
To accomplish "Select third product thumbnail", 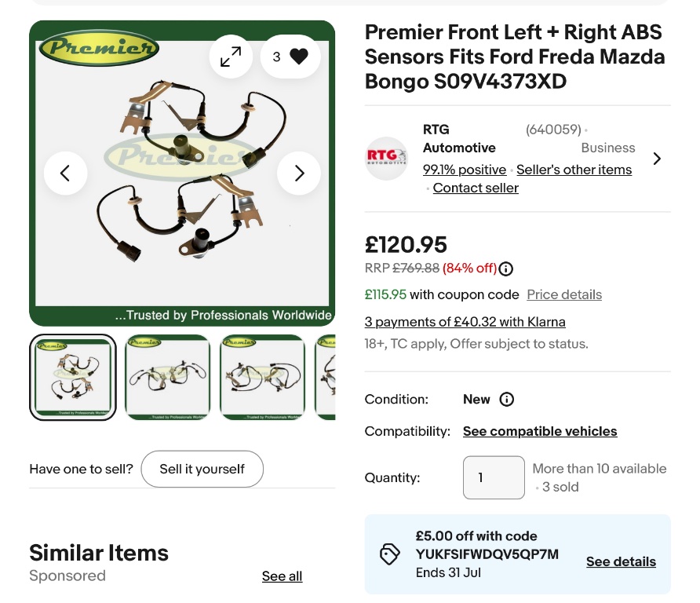I will pyautogui.click(x=263, y=378).
